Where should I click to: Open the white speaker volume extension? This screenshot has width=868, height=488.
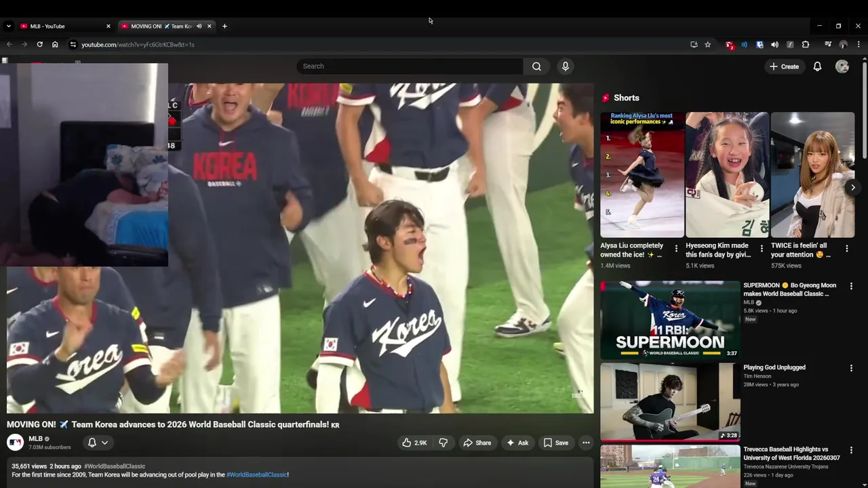(774, 45)
